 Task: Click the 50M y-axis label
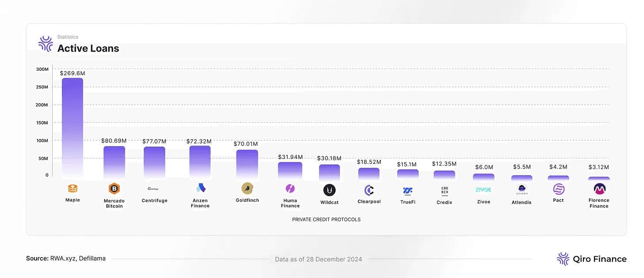coord(43,158)
